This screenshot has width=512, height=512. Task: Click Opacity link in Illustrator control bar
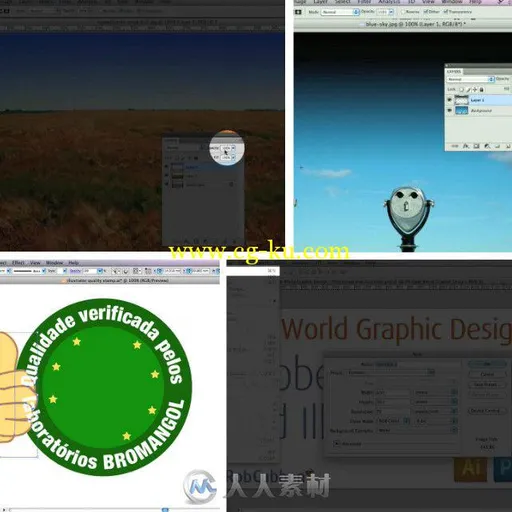point(75,271)
